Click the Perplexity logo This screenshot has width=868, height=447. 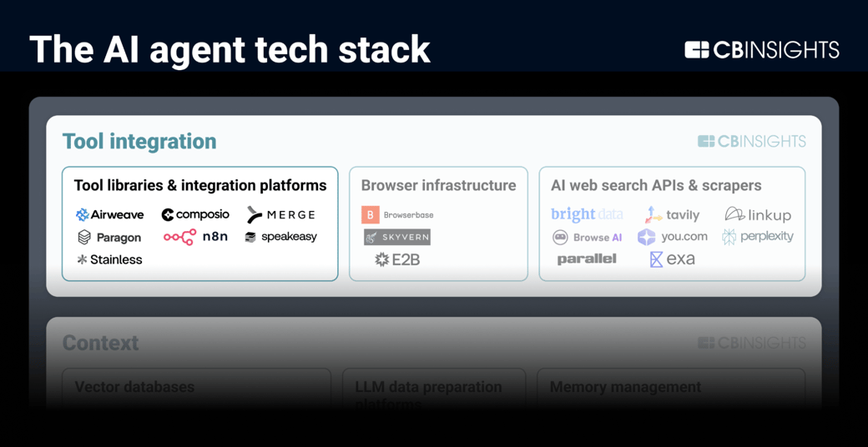[757, 237]
